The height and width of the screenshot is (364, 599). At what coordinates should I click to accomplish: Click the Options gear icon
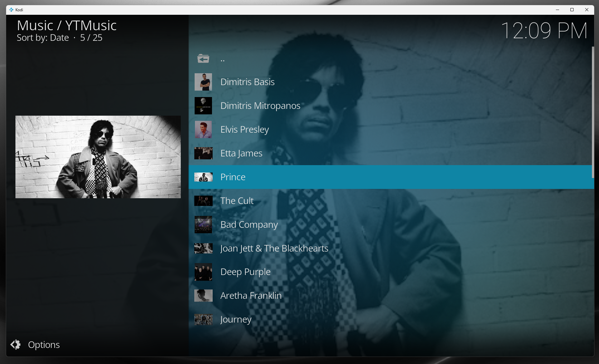[15, 344]
